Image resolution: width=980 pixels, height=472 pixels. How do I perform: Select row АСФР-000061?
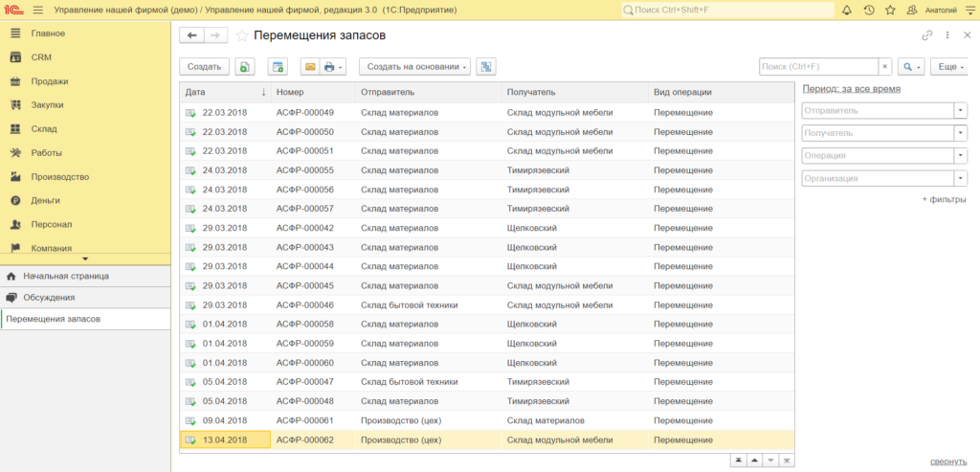coord(487,420)
